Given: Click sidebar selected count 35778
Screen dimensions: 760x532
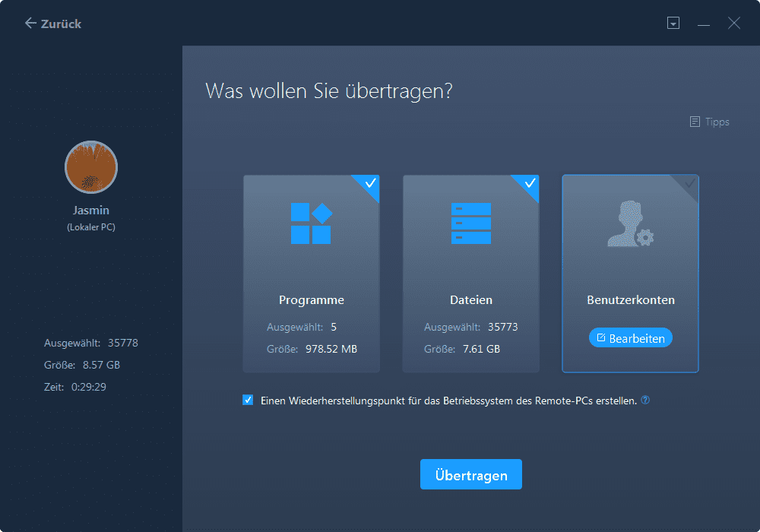Looking at the screenshot, I should 122,343.
